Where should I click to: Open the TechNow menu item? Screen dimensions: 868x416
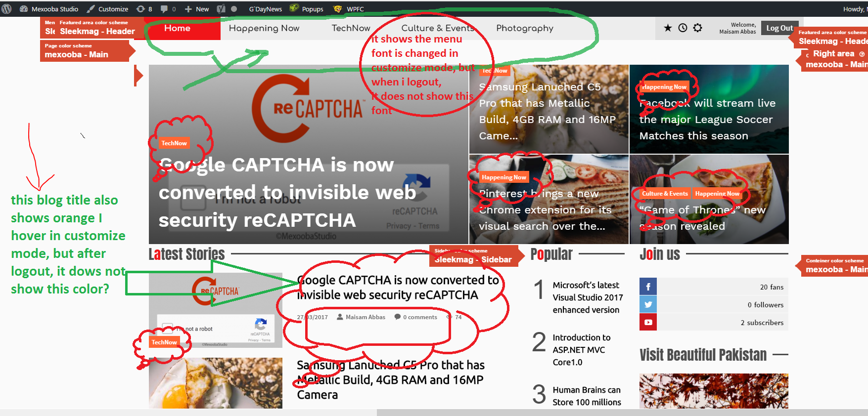351,28
